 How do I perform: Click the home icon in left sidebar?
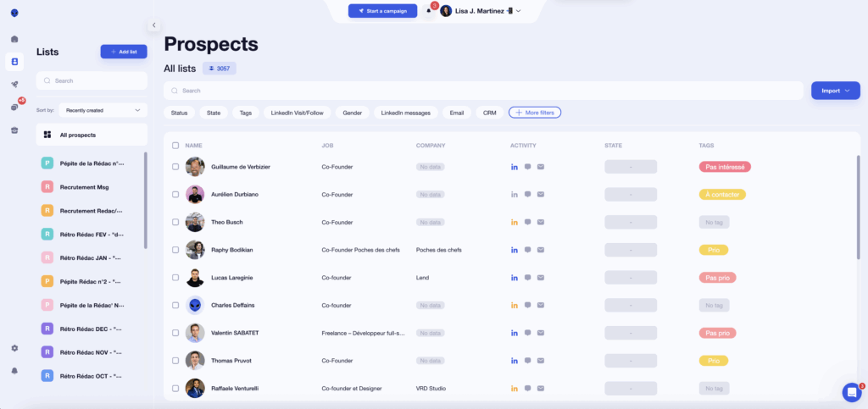point(14,39)
